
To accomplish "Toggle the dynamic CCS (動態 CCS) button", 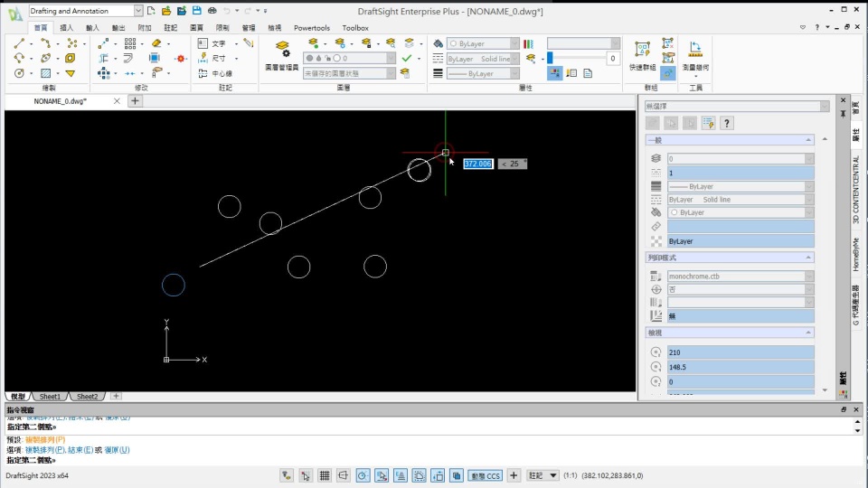I will [486, 475].
